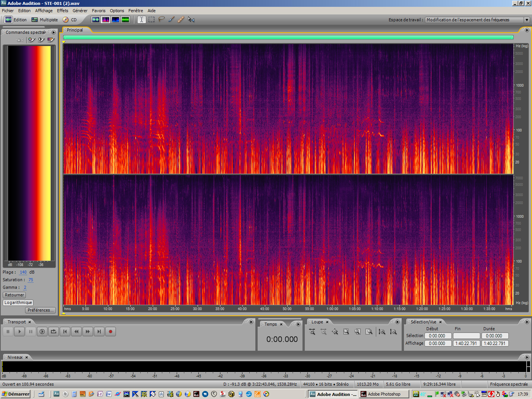Viewport: 532px width, 399px height.
Task: Open the Effets menu
Action: (62, 10)
